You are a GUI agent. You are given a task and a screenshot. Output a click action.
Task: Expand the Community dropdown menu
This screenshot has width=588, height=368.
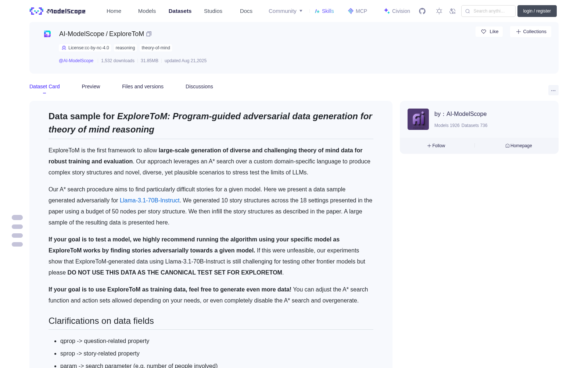286,11
